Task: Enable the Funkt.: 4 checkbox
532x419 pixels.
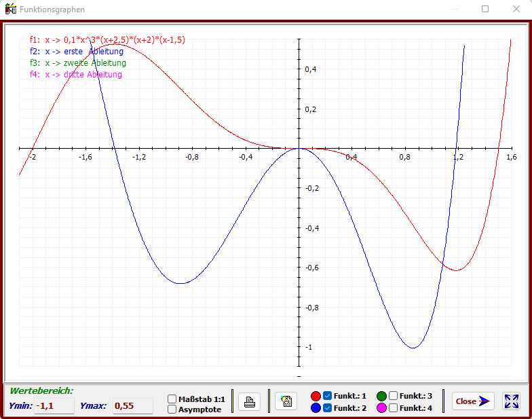Action: [x=394, y=408]
